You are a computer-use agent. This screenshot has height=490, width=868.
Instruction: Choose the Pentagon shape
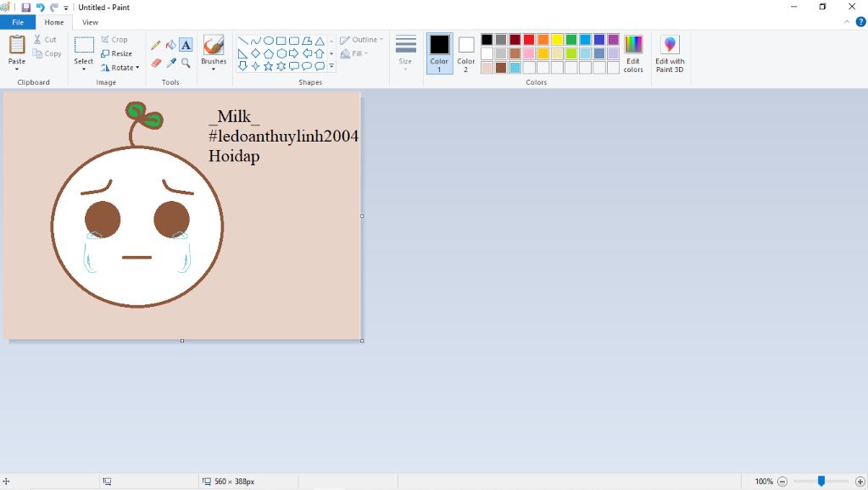[269, 53]
